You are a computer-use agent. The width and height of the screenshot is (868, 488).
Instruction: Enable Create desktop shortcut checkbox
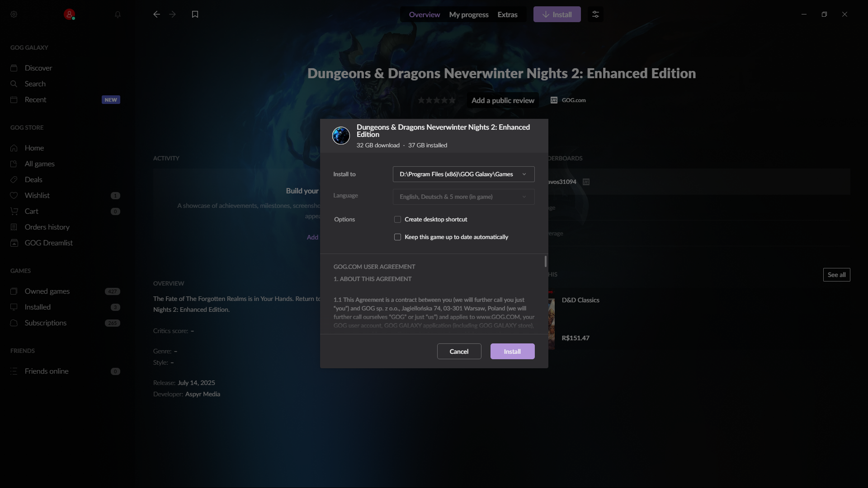pyautogui.click(x=397, y=219)
